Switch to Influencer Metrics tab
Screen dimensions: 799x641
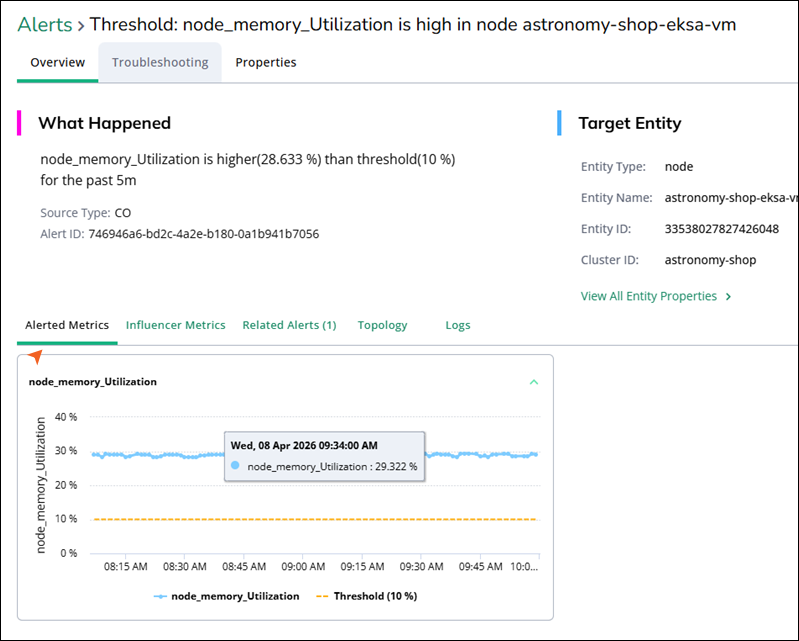(x=175, y=325)
